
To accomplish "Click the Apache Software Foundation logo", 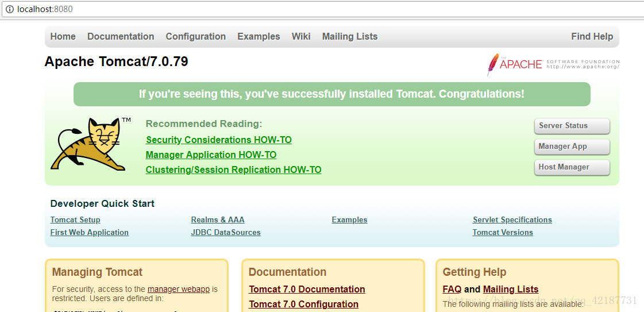I will click(553, 64).
